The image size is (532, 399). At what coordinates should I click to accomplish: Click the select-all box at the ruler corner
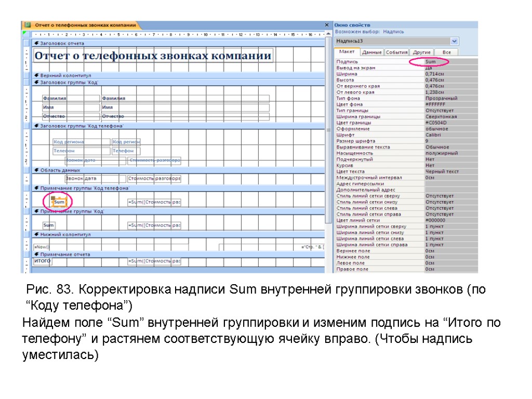(26, 34)
